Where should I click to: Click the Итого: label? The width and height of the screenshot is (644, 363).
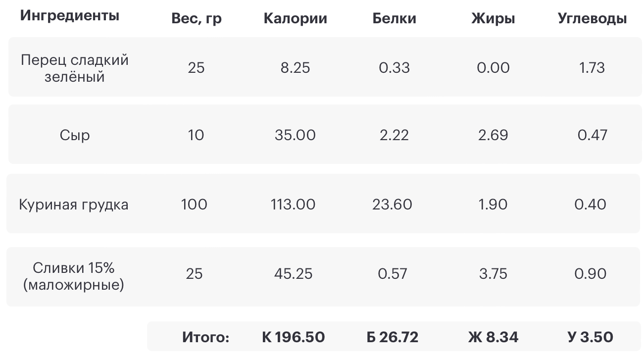206,337
